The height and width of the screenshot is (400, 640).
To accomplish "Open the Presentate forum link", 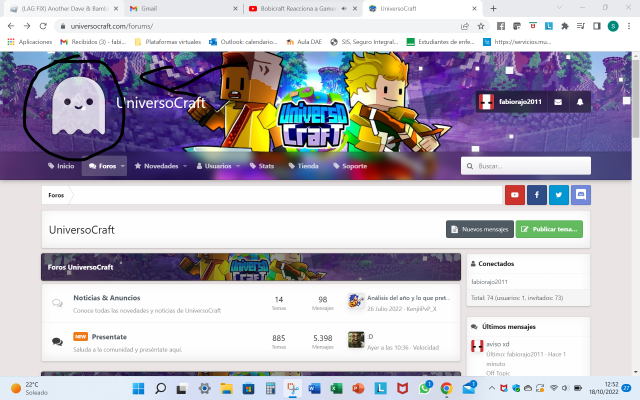I will tap(109, 337).
